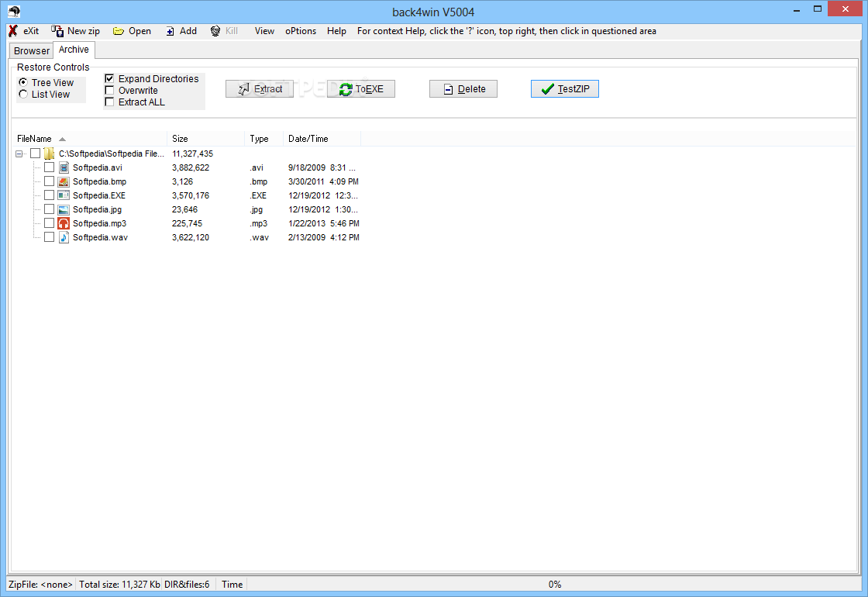This screenshot has height=597, width=868.
Task: Open the oPtions menu
Action: (301, 31)
